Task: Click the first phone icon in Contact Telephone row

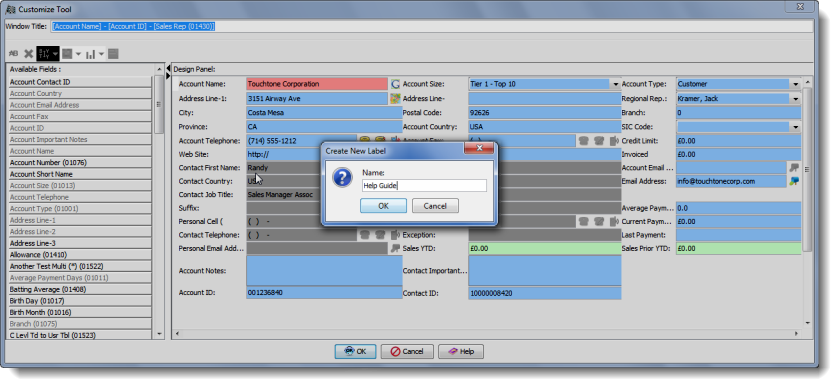Action: 365,235
